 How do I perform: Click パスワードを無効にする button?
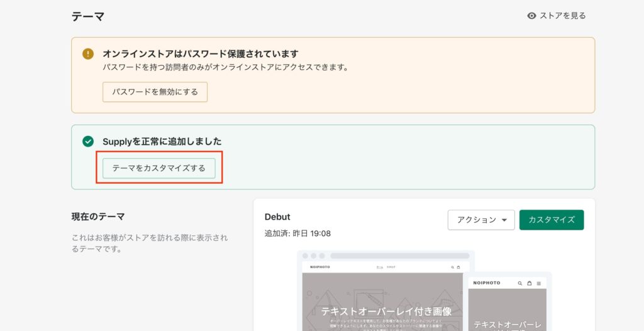point(155,92)
